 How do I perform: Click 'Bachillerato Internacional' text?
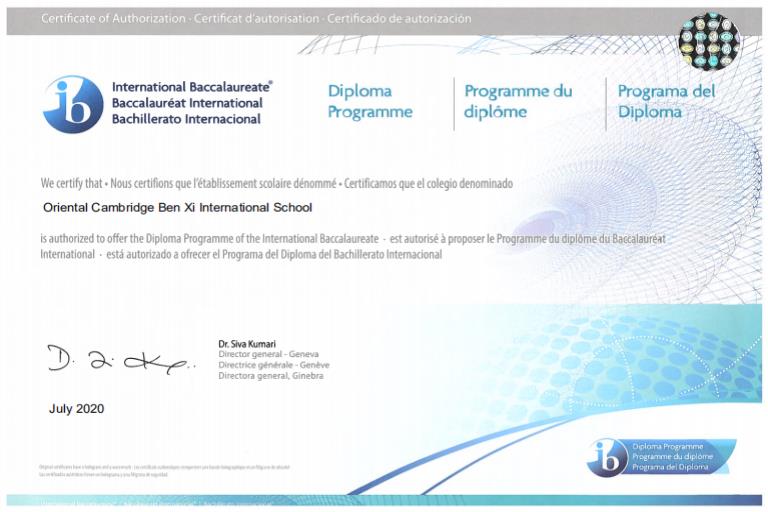186,119
